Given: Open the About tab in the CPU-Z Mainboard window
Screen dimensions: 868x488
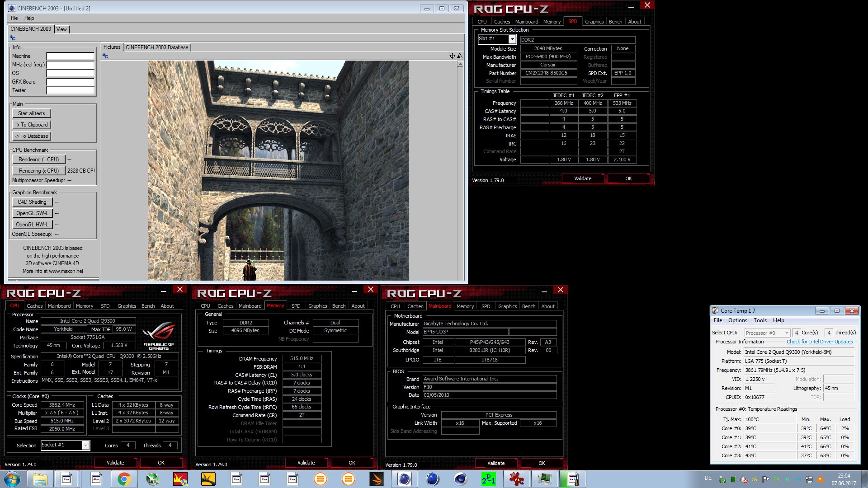Looking at the screenshot, I should click(x=548, y=306).
